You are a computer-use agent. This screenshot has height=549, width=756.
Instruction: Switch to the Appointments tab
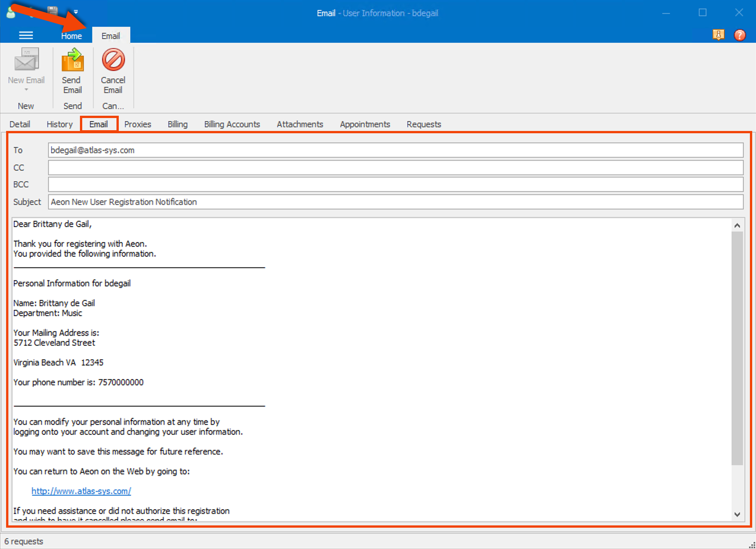point(365,124)
